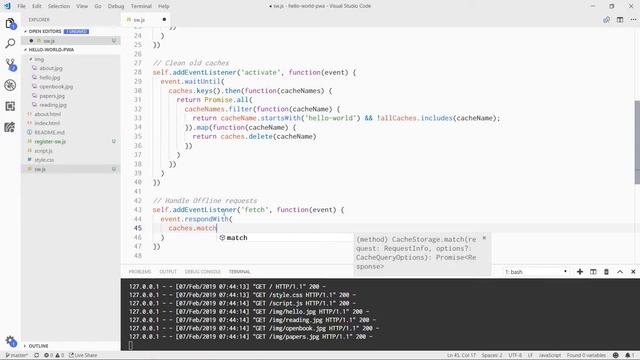The image size is (640, 360).
Task: Open the Manage gear settings icon
Action: (10, 341)
